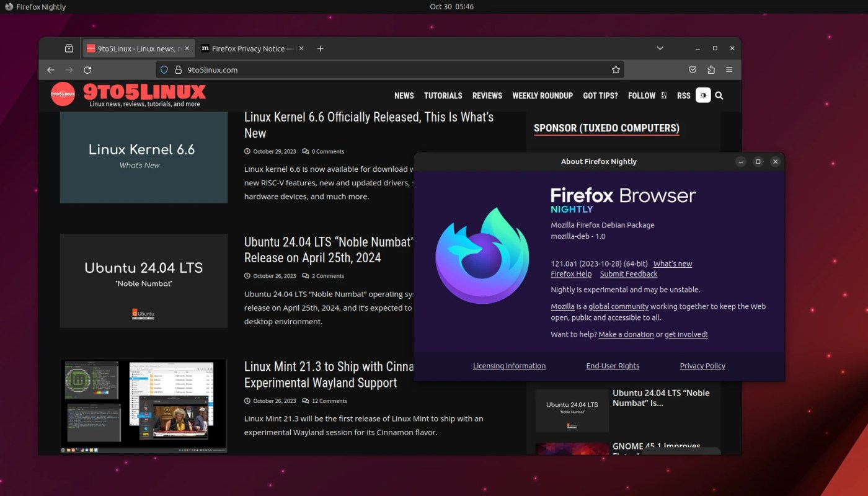Open the Ubuntu 24.04 LTS Noble Numbat headline
This screenshot has width=868, height=496.
329,250
